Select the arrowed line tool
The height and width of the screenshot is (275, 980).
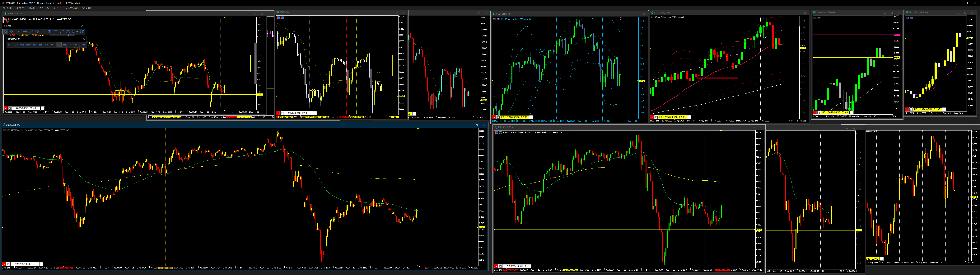click(62, 32)
